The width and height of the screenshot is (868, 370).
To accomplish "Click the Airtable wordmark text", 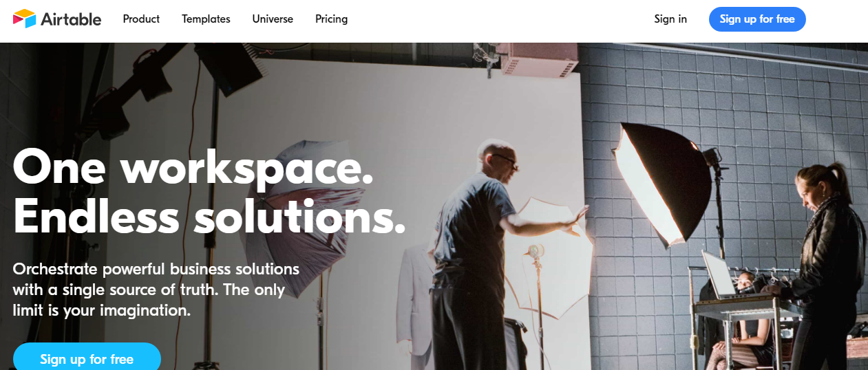I will (71, 19).
